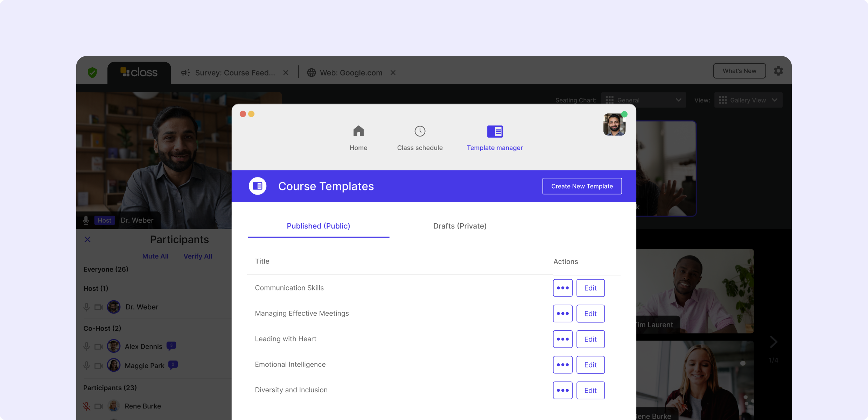The image size is (868, 420).
Task: Expand the Gallery View dropdown
Action: [748, 100]
